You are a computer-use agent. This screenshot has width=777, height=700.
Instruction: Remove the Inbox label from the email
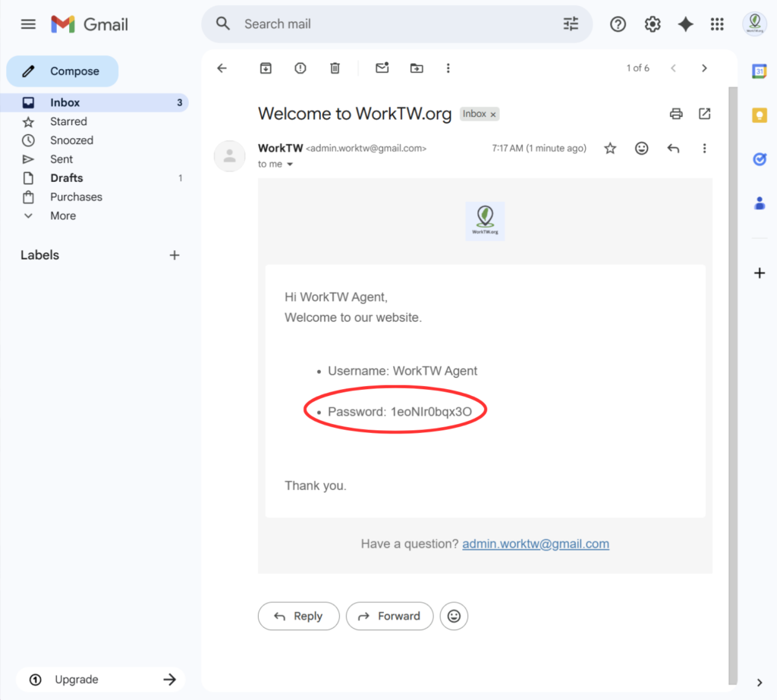[x=493, y=115]
